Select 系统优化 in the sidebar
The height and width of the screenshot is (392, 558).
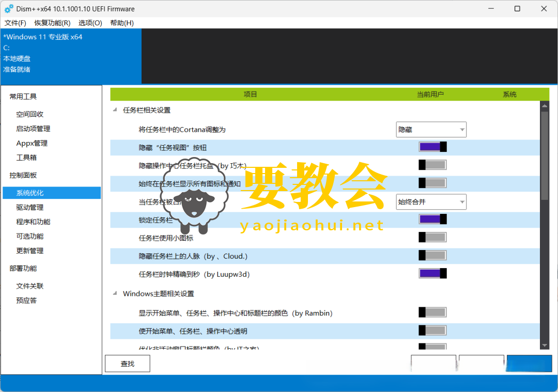[52, 193]
